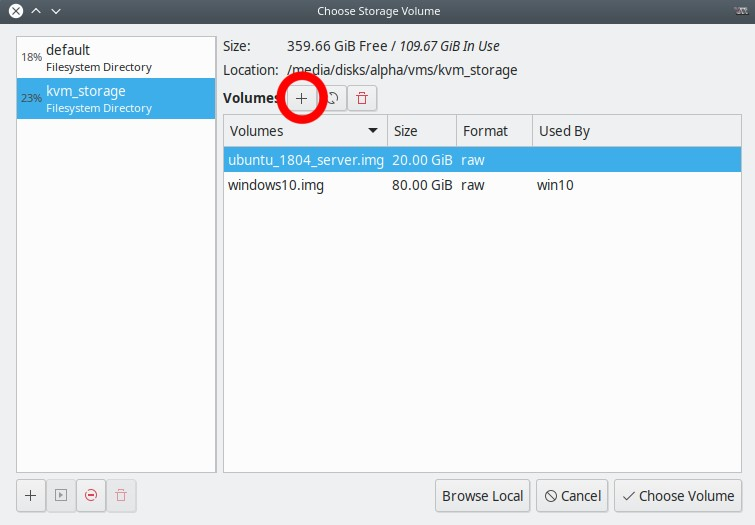The width and height of the screenshot is (755, 525).
Task: Delete the storage pool with bottom trash icon
Action: tap(121, 495)
